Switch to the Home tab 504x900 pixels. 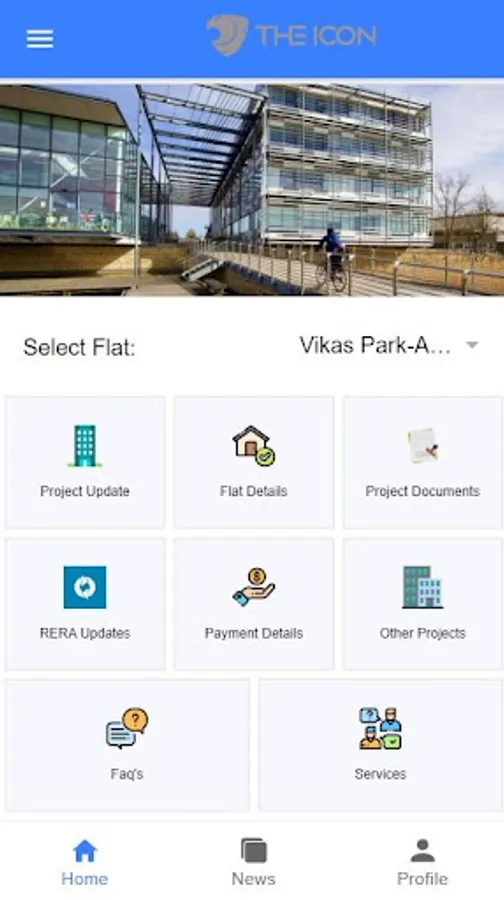(x=84, y=862)
